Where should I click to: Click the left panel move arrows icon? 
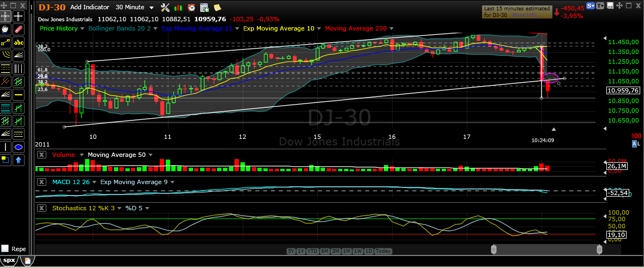(x=3, y=6)
